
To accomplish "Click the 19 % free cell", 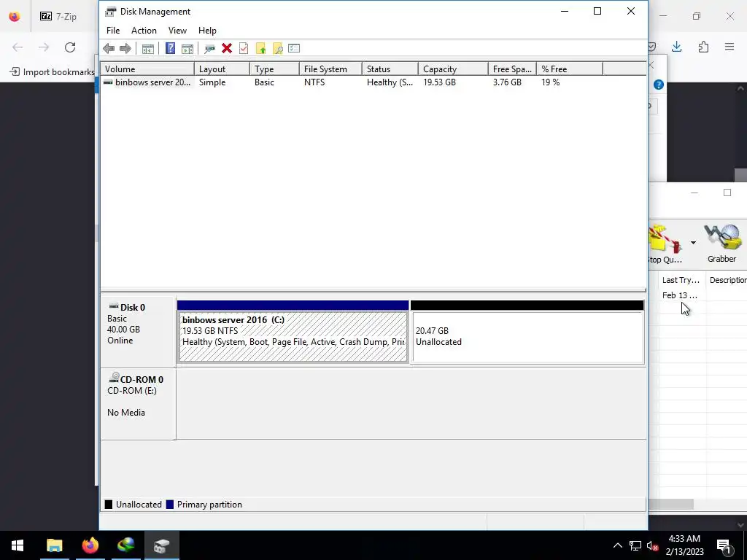I will (x=550, y=82).
